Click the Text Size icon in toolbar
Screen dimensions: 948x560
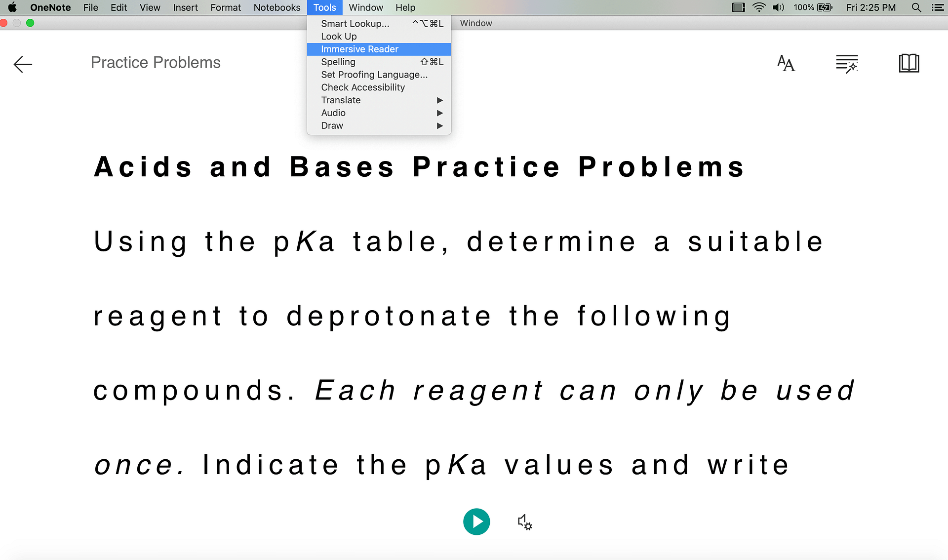(786, 62)
